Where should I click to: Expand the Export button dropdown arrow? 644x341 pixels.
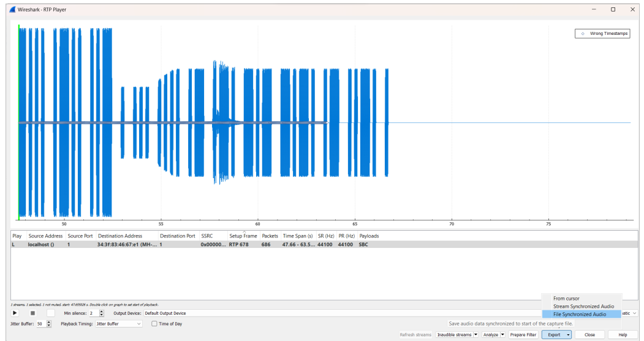coord(569,335)
